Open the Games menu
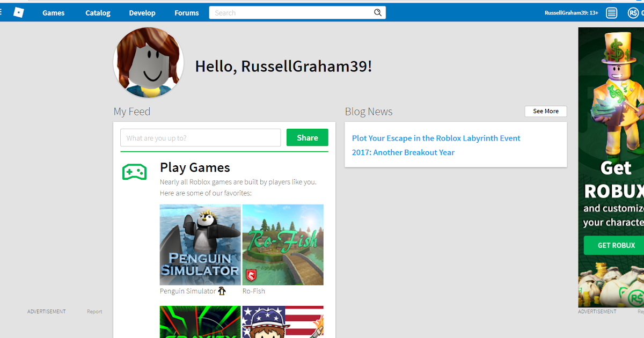644x338 pixels. (54, 13)
